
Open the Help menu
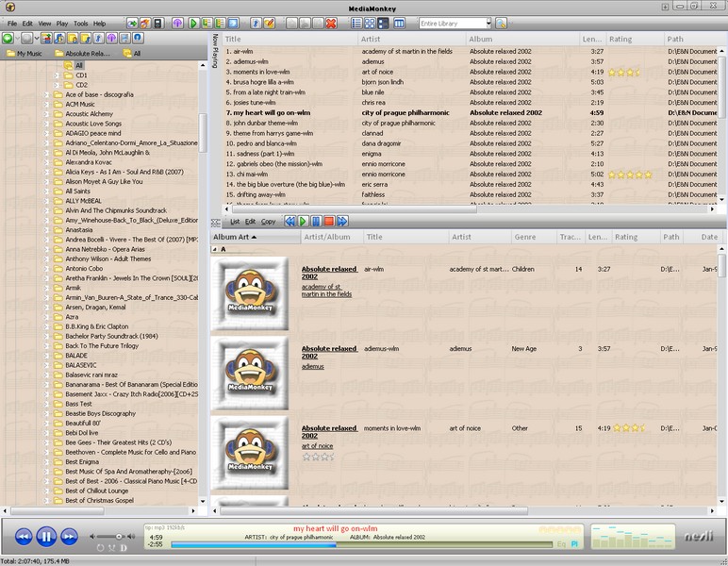coord(99,24)
